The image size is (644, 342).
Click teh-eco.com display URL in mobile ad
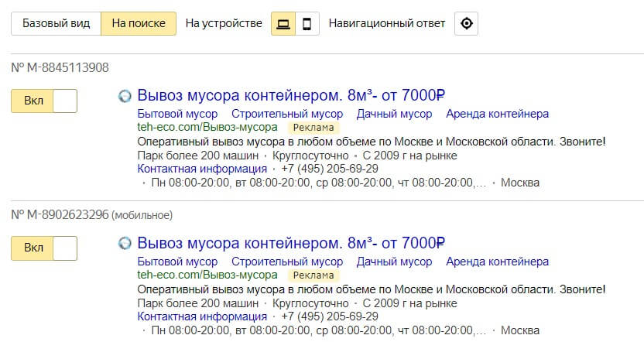[x=207, y=275]
